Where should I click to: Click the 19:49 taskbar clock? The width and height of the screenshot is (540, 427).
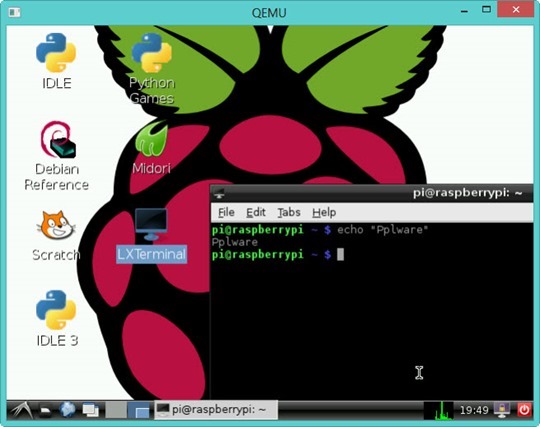point(474,410)
